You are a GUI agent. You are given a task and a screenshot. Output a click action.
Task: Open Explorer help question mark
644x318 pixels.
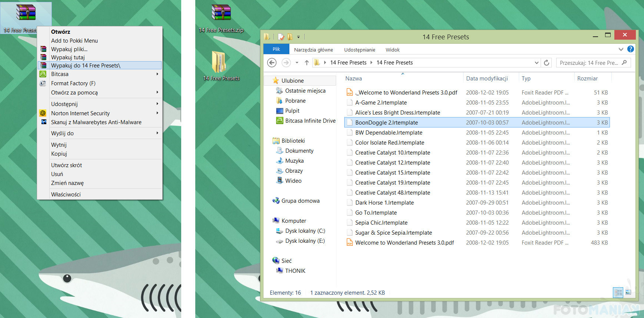(x=630, y=49)
